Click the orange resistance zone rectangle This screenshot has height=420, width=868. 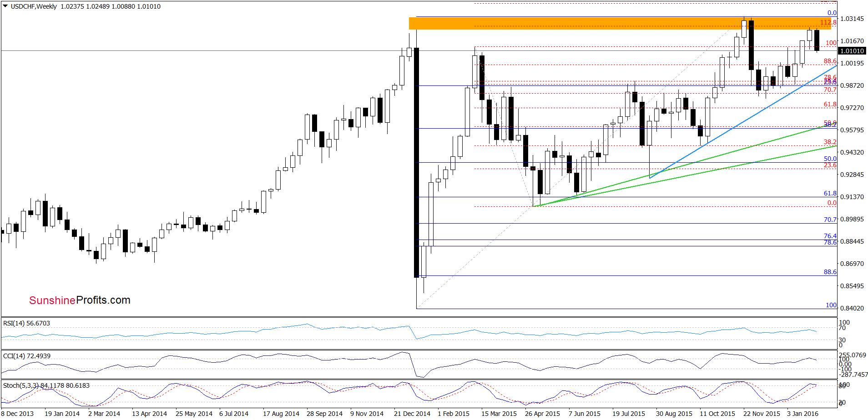coord(620,23)
